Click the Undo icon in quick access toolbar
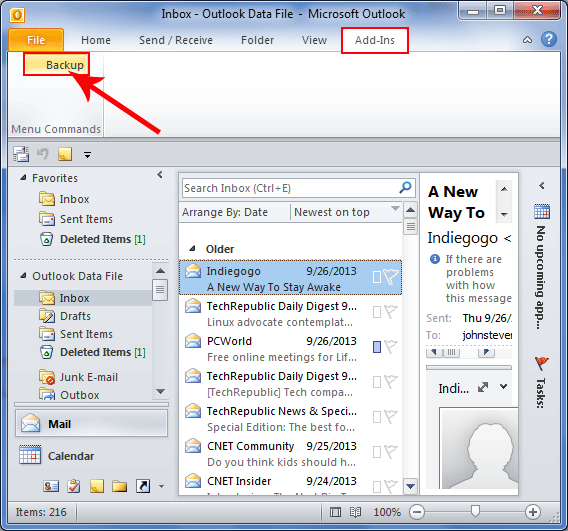This screenshot has height=531, width=568. (x=43, y=154)
